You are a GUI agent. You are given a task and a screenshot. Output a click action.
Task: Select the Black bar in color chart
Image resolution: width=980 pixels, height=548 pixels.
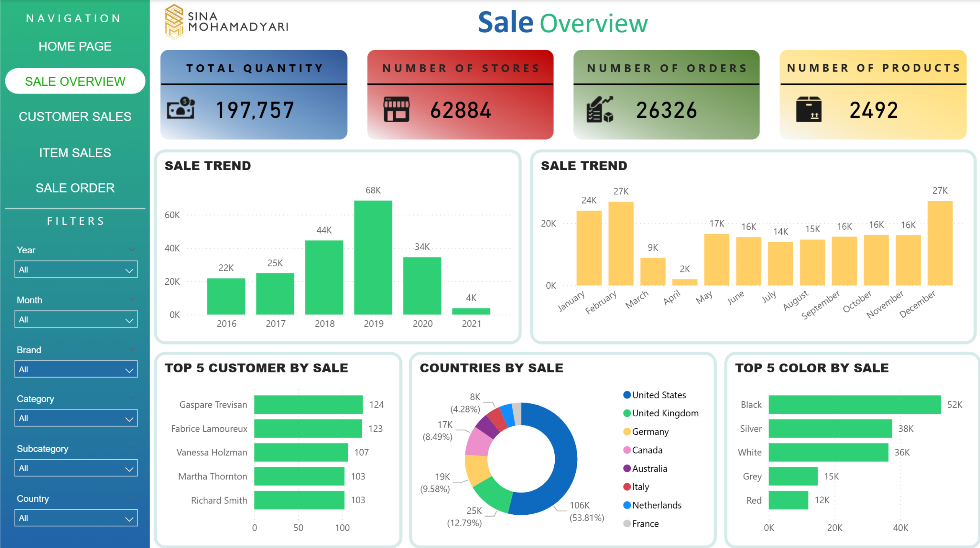tap(854, 404)
